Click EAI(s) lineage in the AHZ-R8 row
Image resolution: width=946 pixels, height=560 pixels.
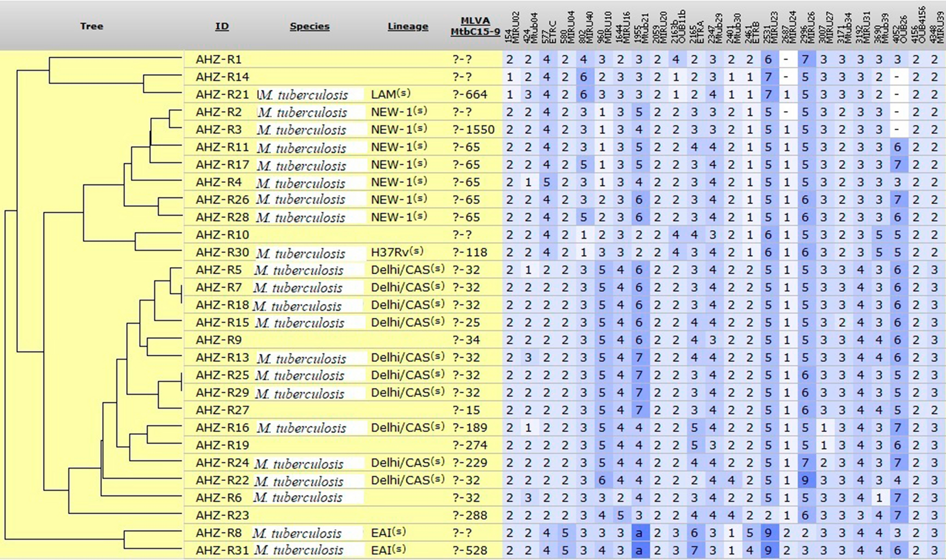(x=388, y=532)
